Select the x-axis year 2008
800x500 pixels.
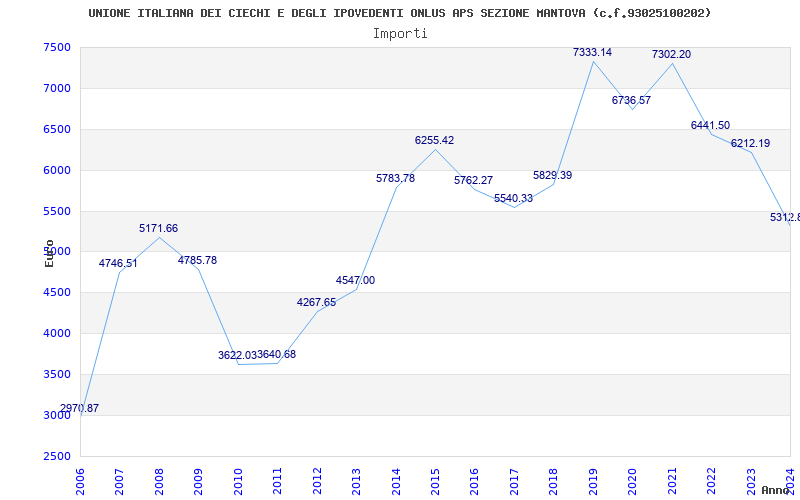[x=159, y=482]
